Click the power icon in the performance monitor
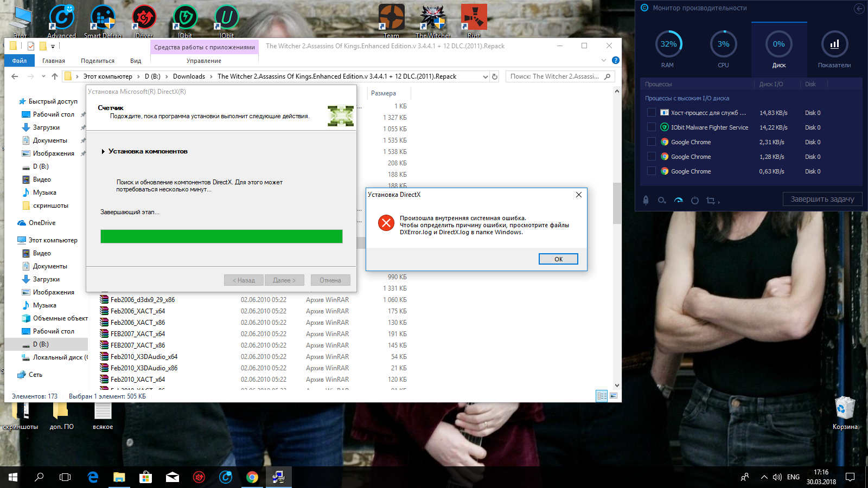 pyautogui.click(x=695, y=200)
